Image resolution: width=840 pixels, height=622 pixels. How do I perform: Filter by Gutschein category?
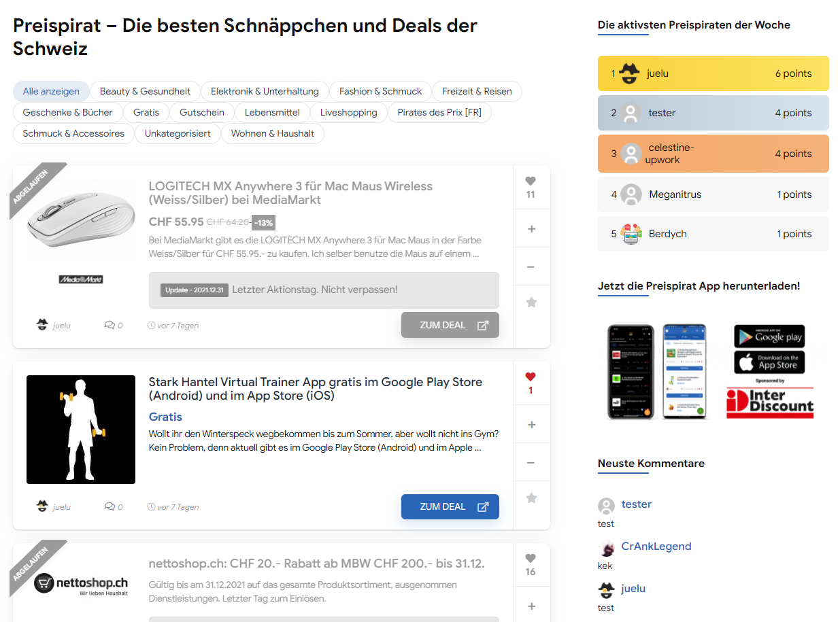202,112
